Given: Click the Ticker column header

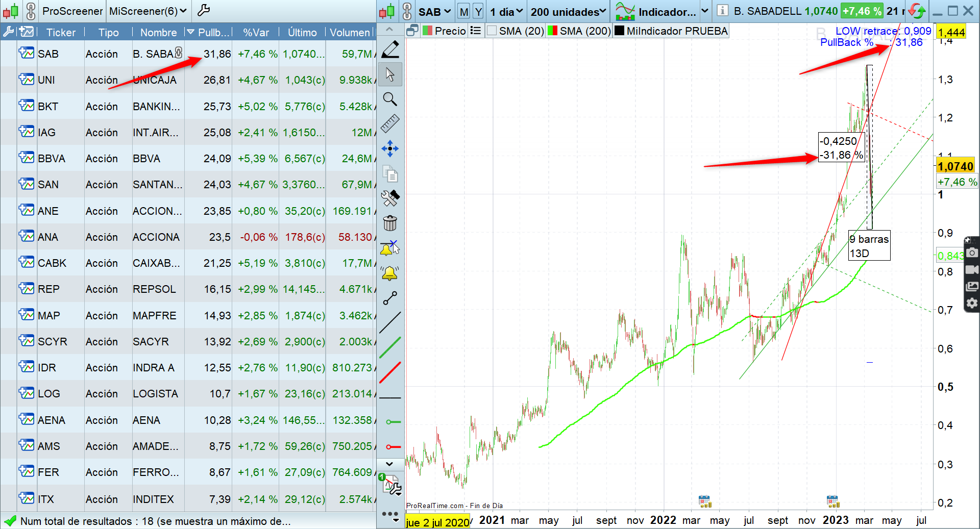Looking at the screenshot, I should click(61, 33).
